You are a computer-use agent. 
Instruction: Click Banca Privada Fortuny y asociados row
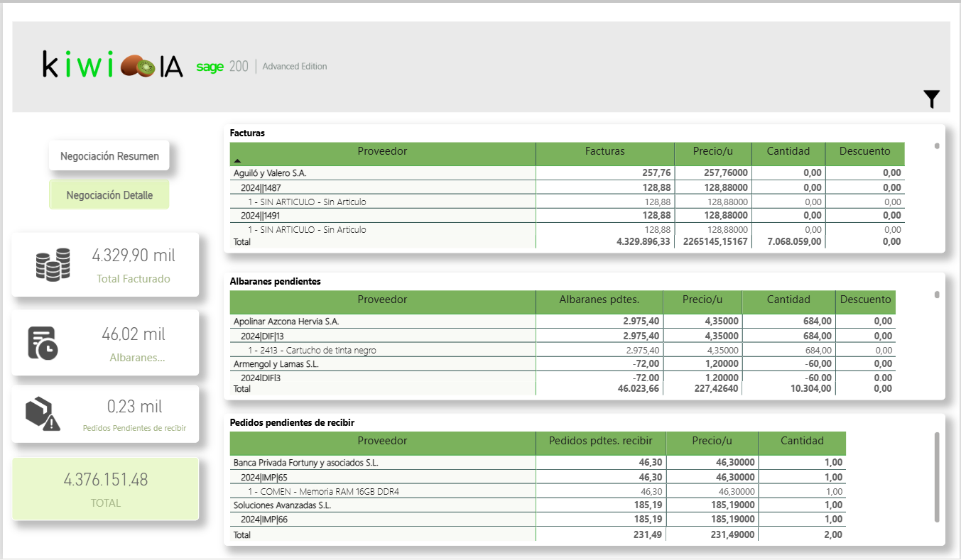[305, 463]
